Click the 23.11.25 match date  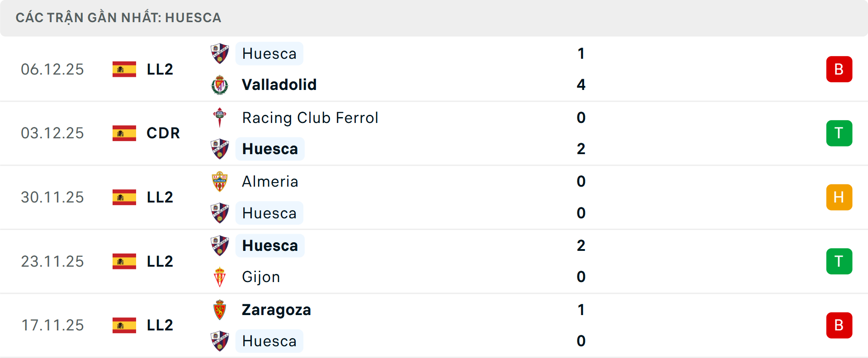click(x=52, y=262)
